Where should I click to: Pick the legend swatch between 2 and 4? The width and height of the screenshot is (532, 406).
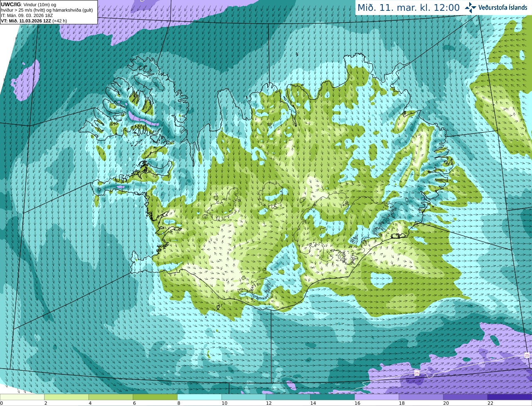[x=66, y=397]
